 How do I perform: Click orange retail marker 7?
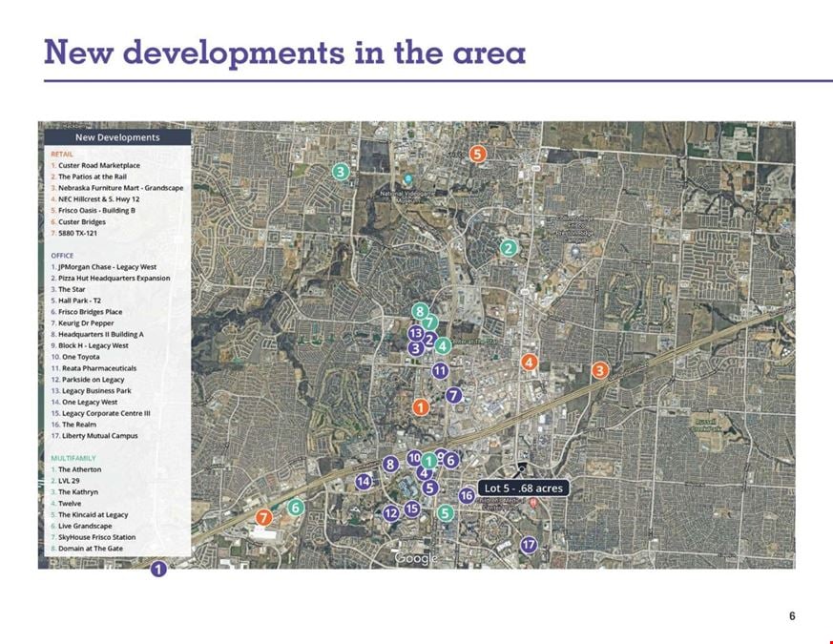tap(263, 517)
